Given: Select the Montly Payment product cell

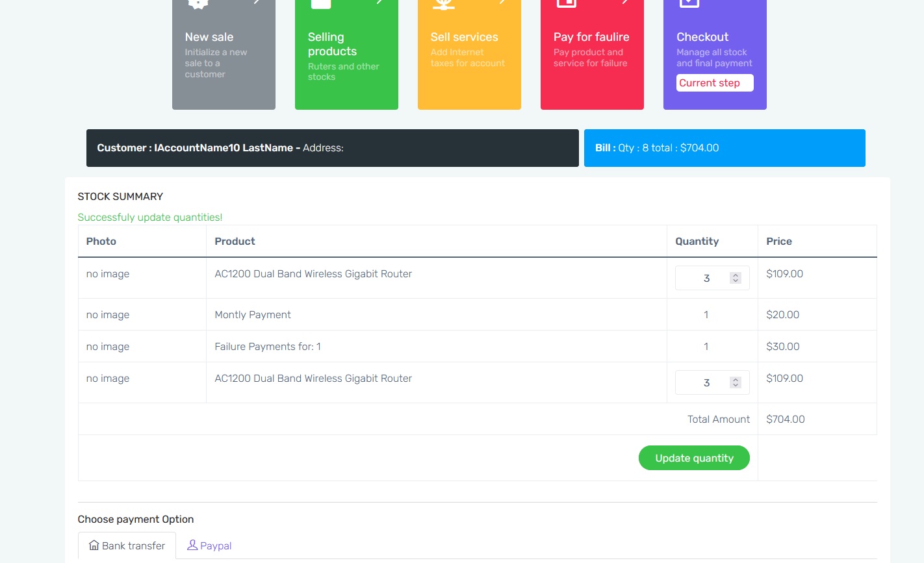Looking at the screenshot, I should [x=437, y=314].
